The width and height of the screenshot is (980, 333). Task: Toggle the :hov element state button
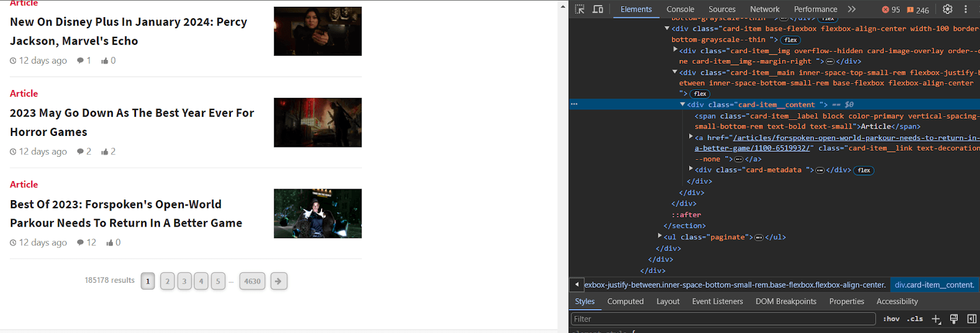891,319
